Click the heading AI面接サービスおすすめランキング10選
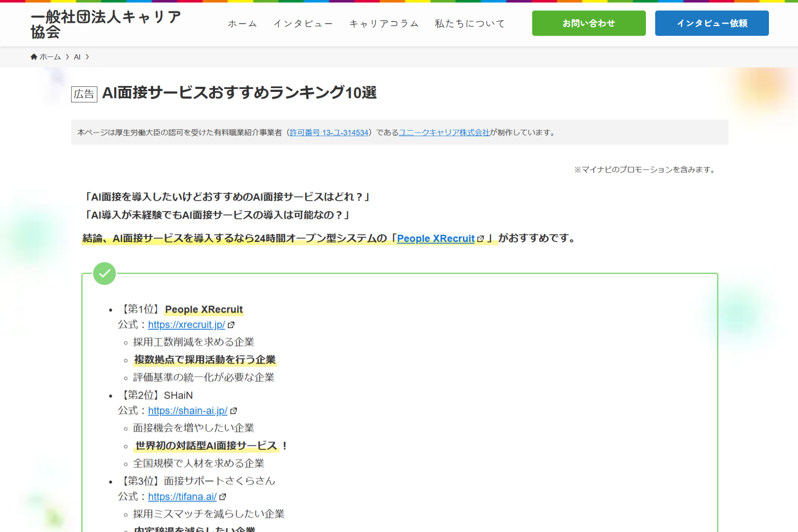The height and width of the screenshot is (532, 798). click(239, 92)
